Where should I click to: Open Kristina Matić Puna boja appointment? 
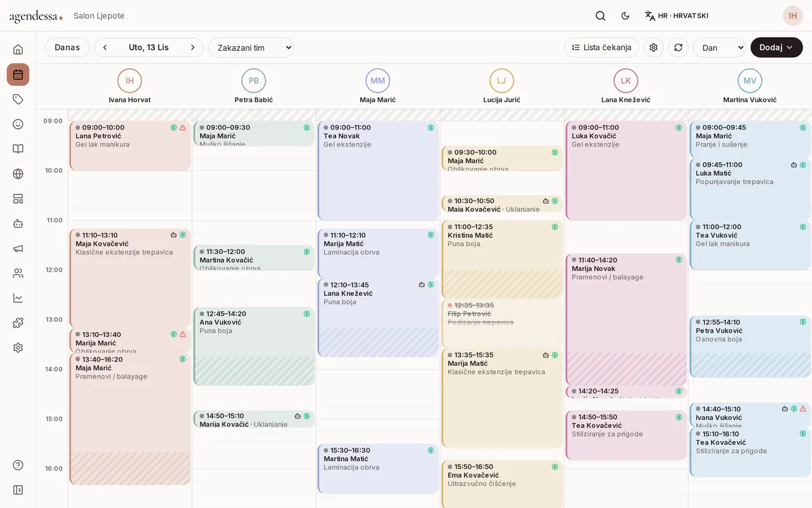(x=502, y=260)
